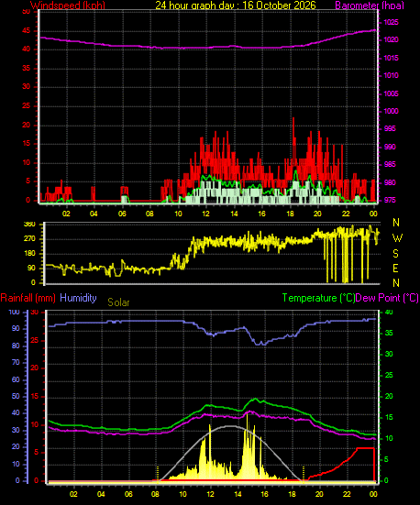Click the Barometer (hpa) chart label
420x505 pixels.
370,5
